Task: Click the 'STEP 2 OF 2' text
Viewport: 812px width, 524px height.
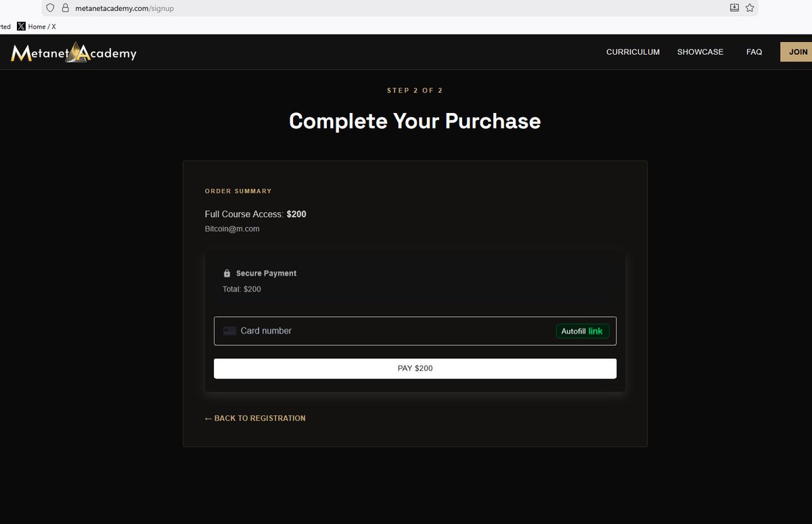Action: (x=415, y=91)
